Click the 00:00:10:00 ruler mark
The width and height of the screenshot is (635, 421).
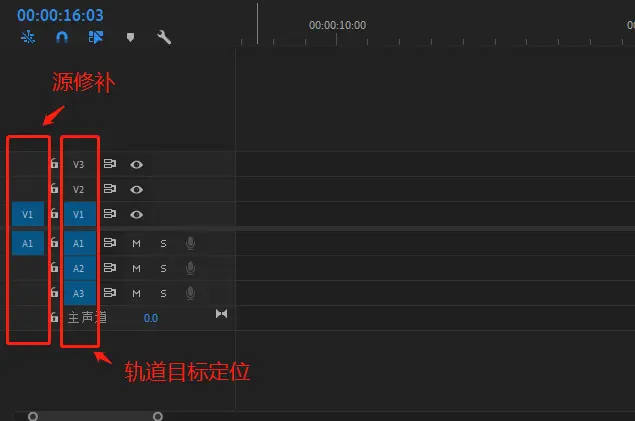point(337,25)
